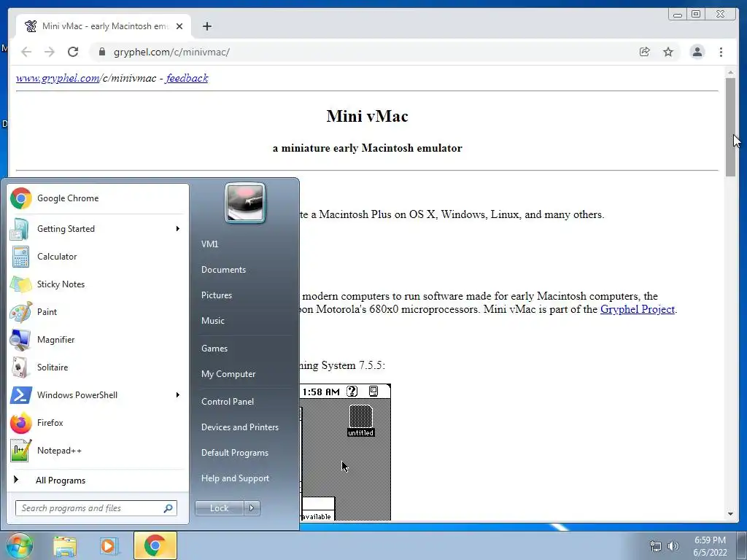747x560 pixels.
Task: Open Help and Support
Action: coord(235,478)
